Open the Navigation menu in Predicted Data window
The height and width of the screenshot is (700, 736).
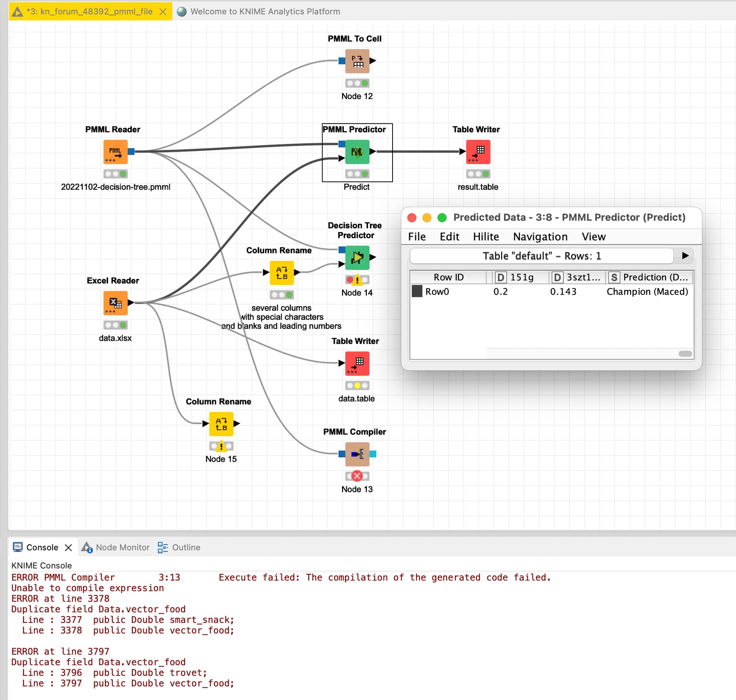pos(540,237)
